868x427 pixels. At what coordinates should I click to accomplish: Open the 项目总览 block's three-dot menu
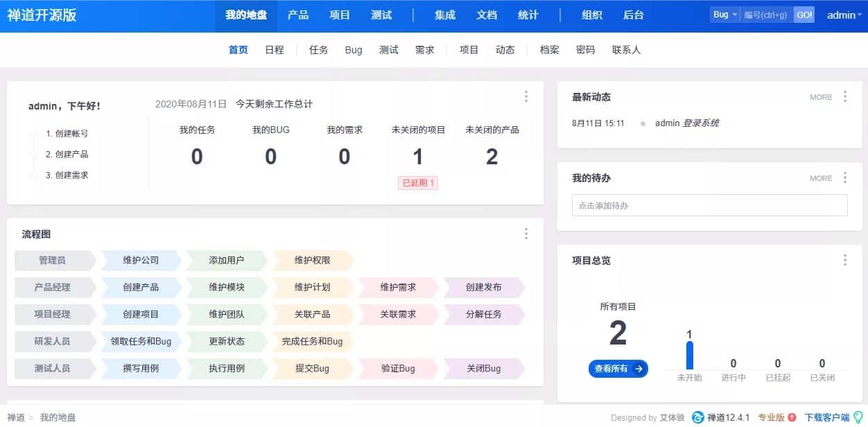pos(844,260)
